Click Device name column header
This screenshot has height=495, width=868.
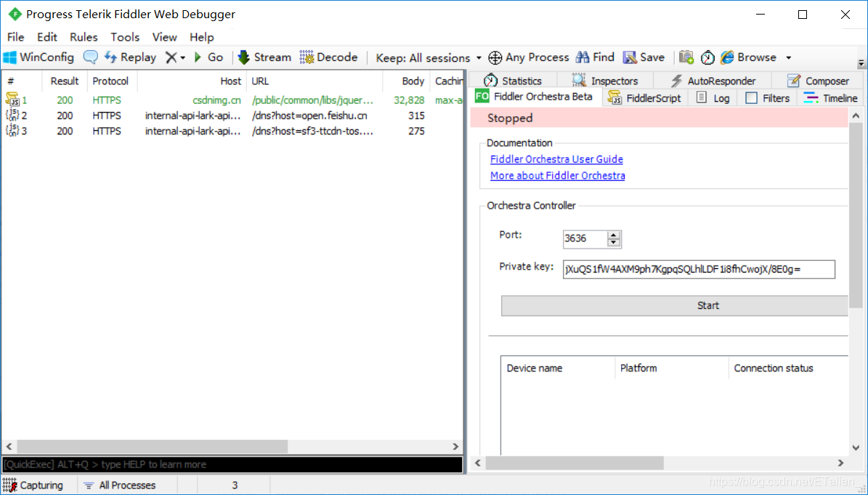(x=557, y=369)
